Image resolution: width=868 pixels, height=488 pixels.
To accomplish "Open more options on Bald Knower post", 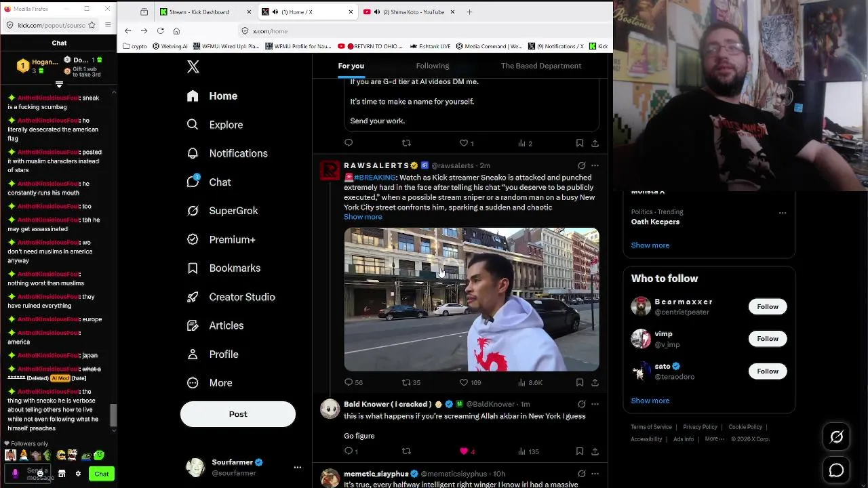I will [595, 404].
